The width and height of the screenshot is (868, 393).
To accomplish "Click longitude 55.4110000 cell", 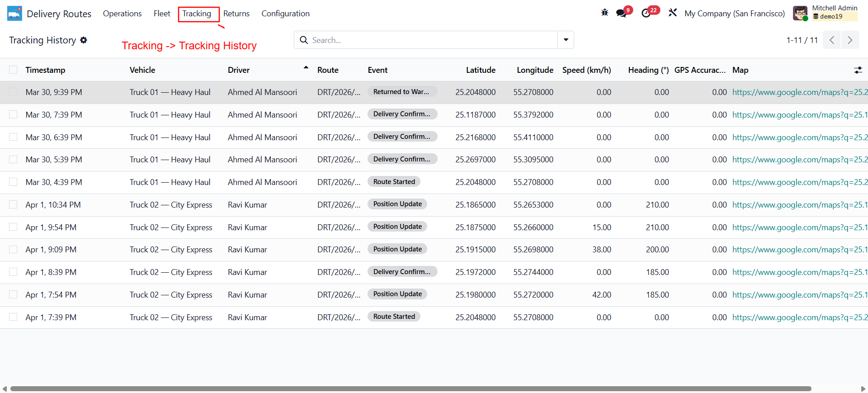I will (x=533, y=137).
